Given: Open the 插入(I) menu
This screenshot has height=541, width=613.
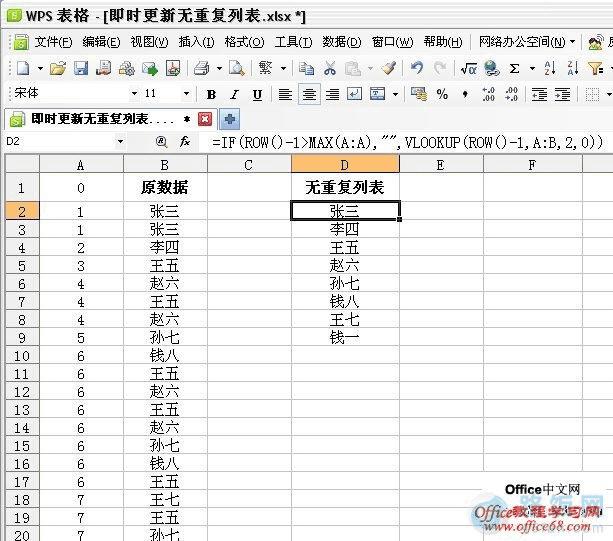Looking at the screenshot, I should 196,41.
